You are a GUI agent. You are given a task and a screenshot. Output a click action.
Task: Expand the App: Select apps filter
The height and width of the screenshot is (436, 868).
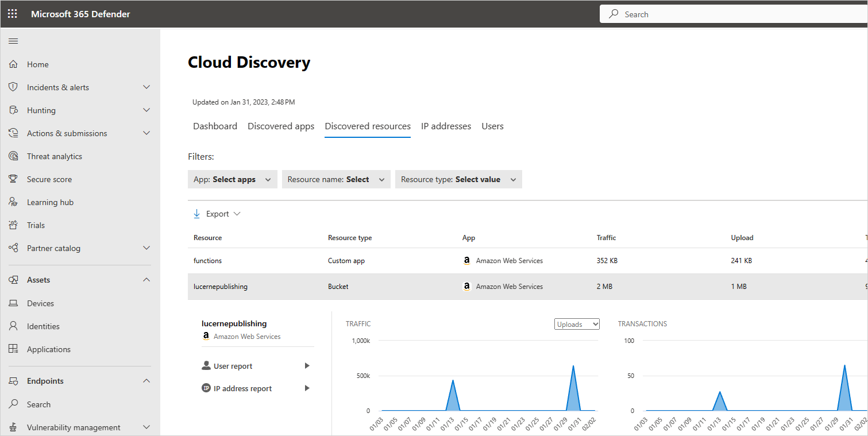point(232,179)
